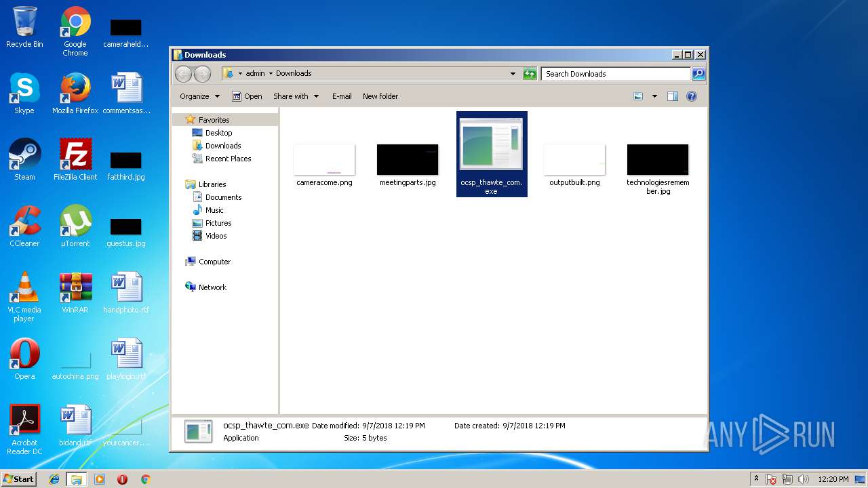Select guestus.jpg on the desktop
The height and width of the screenshot is (488, 868).
tap(126, 233)
